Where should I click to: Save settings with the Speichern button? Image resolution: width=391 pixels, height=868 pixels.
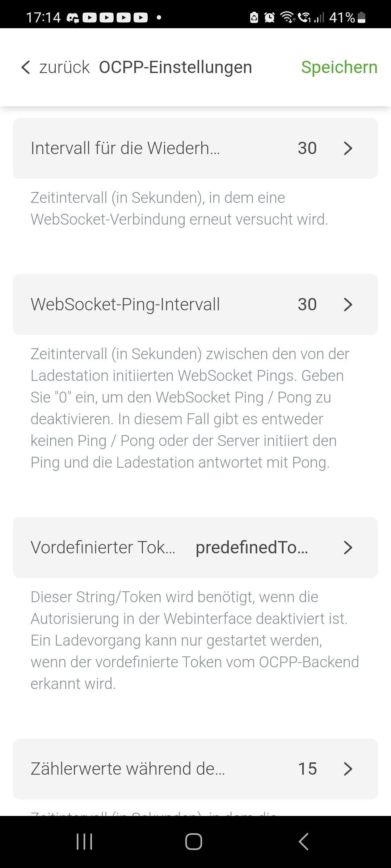(339, 67)
